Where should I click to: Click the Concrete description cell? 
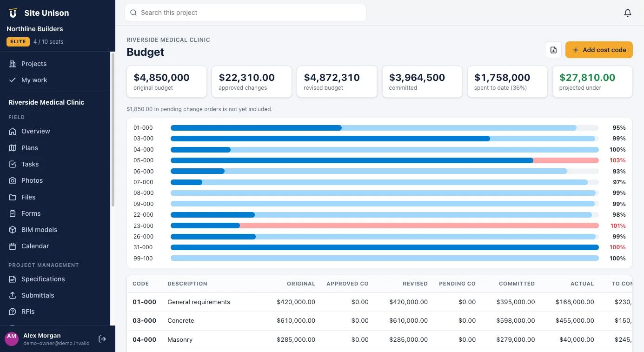(x=181, y=320)
